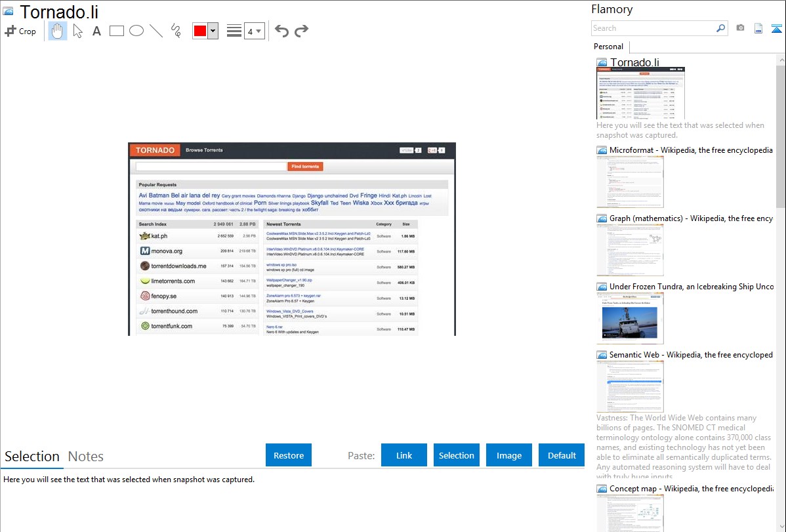Screen dimensions: 786x532
Task: Open the color picker dropdown arrow
Action: (x=213, y=31)
